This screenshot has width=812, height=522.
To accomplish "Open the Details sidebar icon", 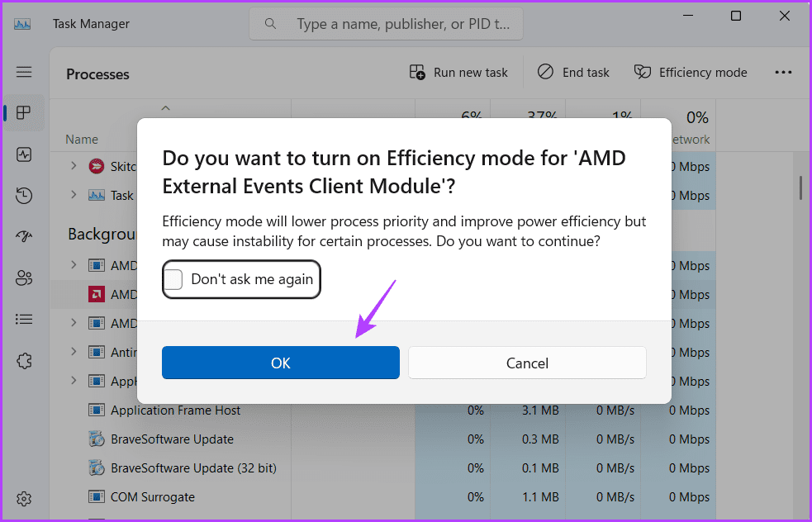I will click(24, 319).
